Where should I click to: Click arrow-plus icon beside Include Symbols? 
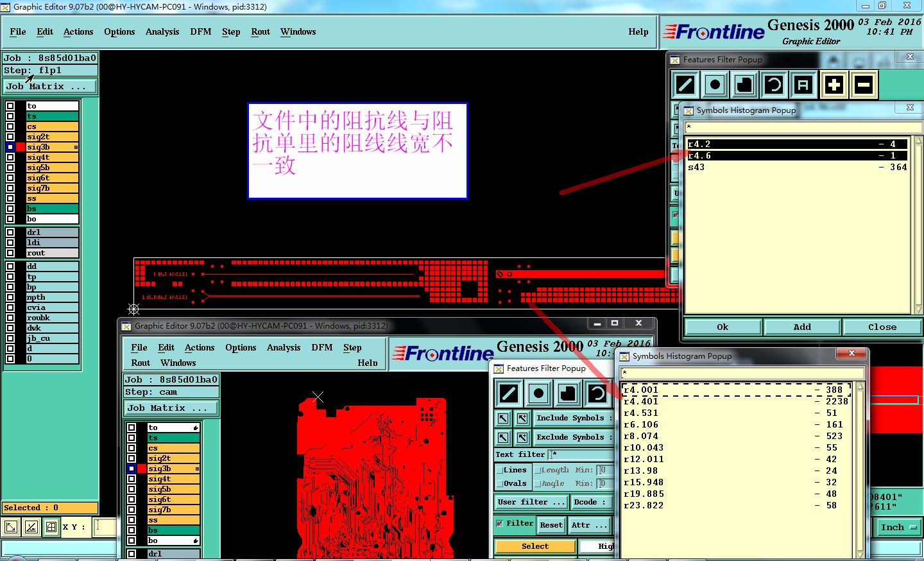522,419
